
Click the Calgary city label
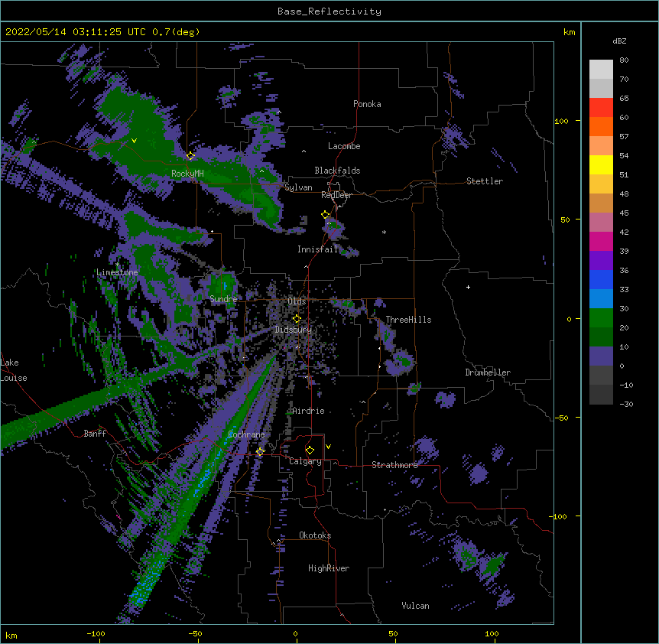(x=305, y=461)
